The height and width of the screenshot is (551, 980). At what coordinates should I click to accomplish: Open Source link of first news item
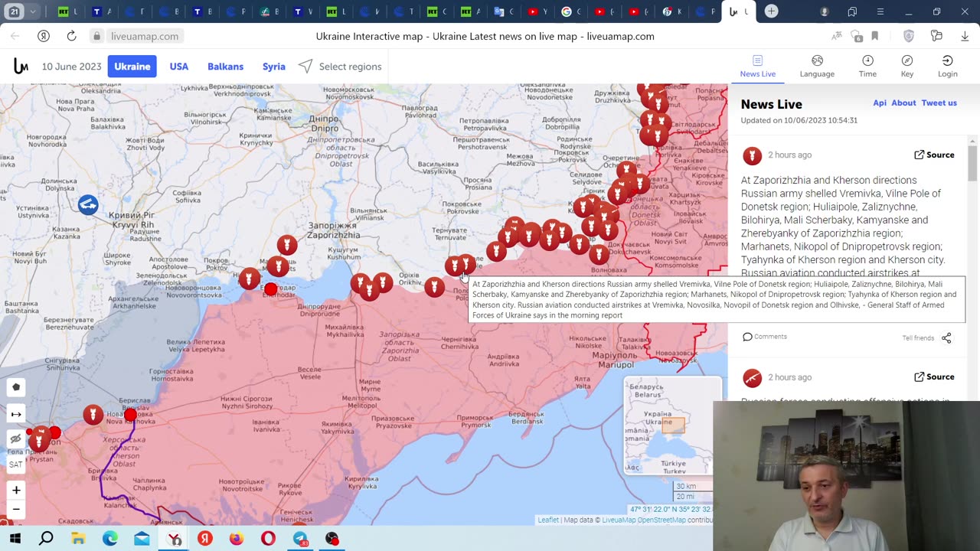point(934,155)
